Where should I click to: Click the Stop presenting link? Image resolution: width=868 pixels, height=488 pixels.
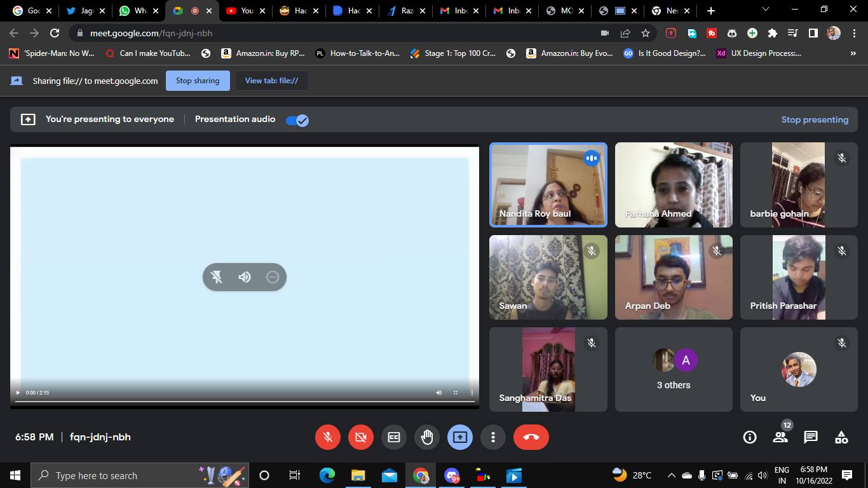815,119
